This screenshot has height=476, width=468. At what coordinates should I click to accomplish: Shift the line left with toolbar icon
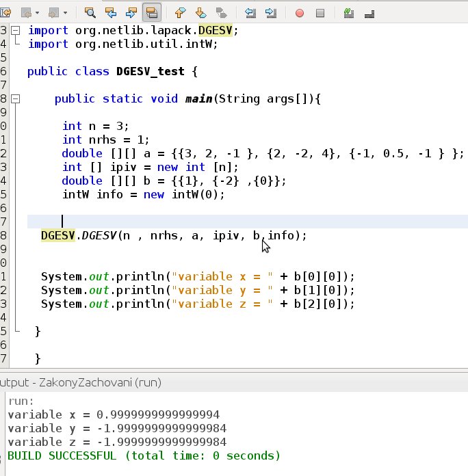point(250,13)
